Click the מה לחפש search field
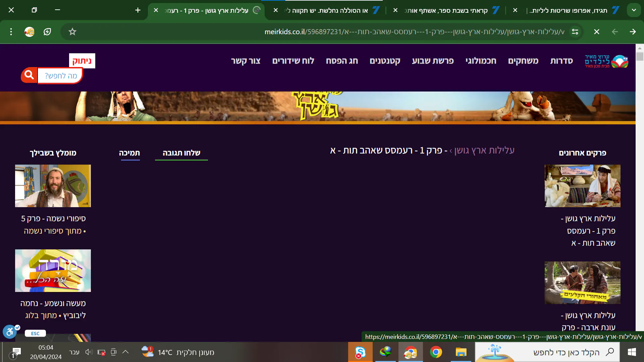Screen dimensions: 644x362 (60, 76)
